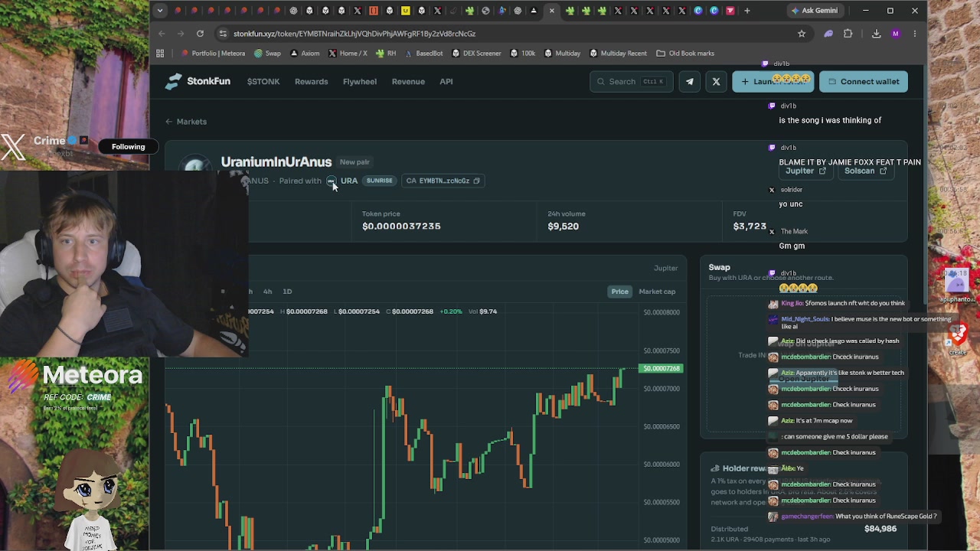980x551 pixels.
Task: Close the active browser tab
Action: coord(552,11)
